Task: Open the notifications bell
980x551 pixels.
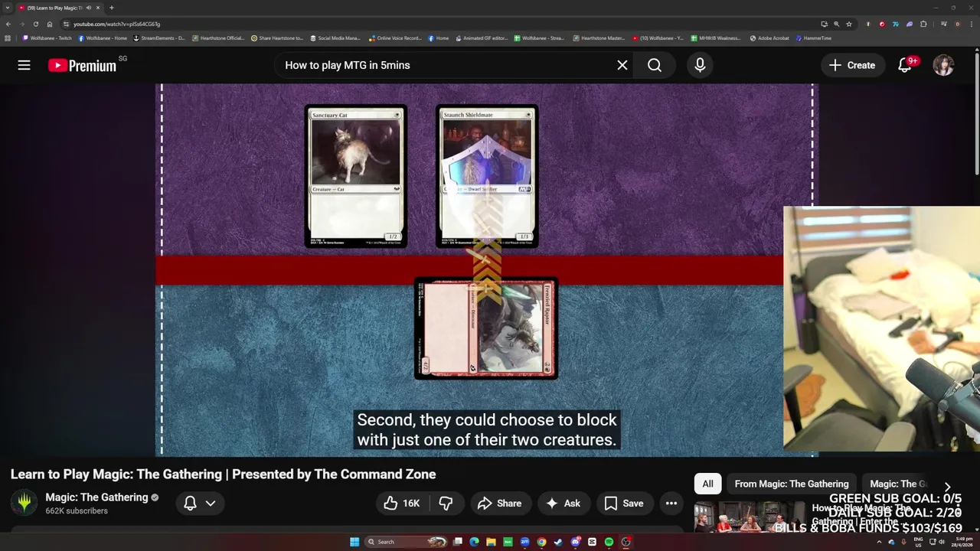Action: point(905,65)
